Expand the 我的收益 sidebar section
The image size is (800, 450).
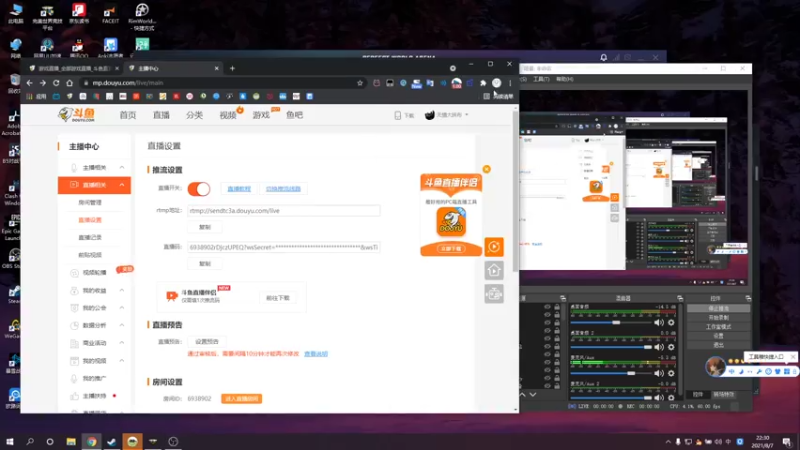[x=121, y=290]
